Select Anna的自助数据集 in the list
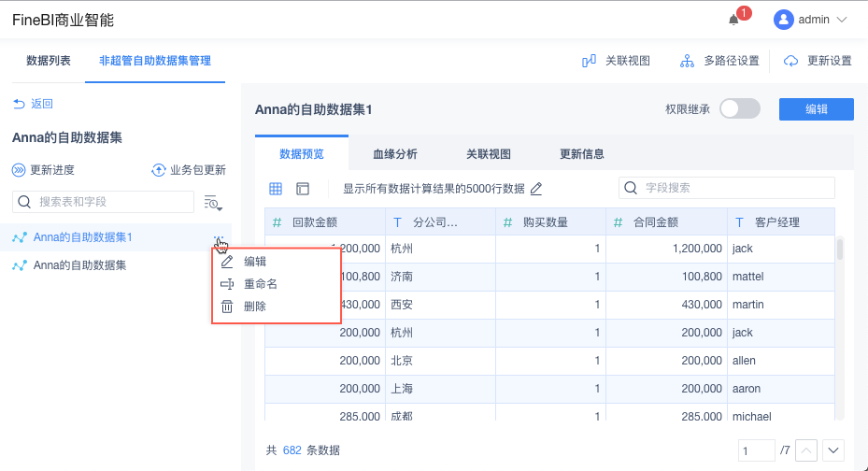This screenshot has height=471, width=868. coord(79,265)
